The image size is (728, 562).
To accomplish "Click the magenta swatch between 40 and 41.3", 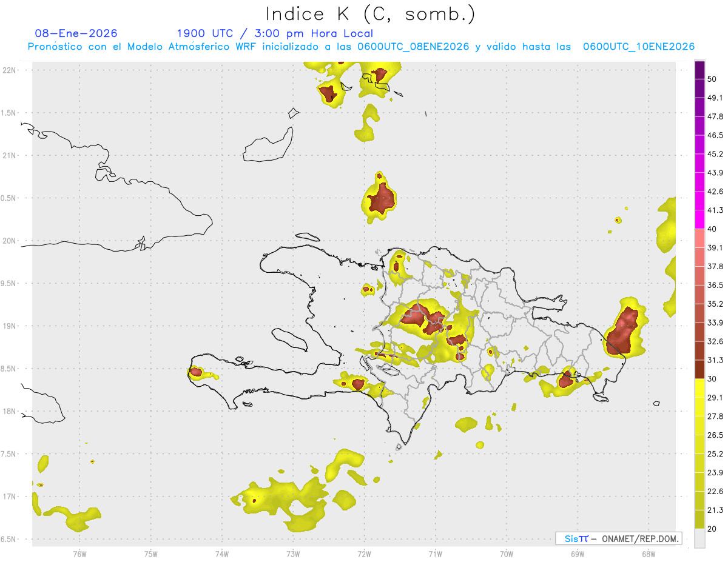I will pyautogui.click(x=699, y=219).
